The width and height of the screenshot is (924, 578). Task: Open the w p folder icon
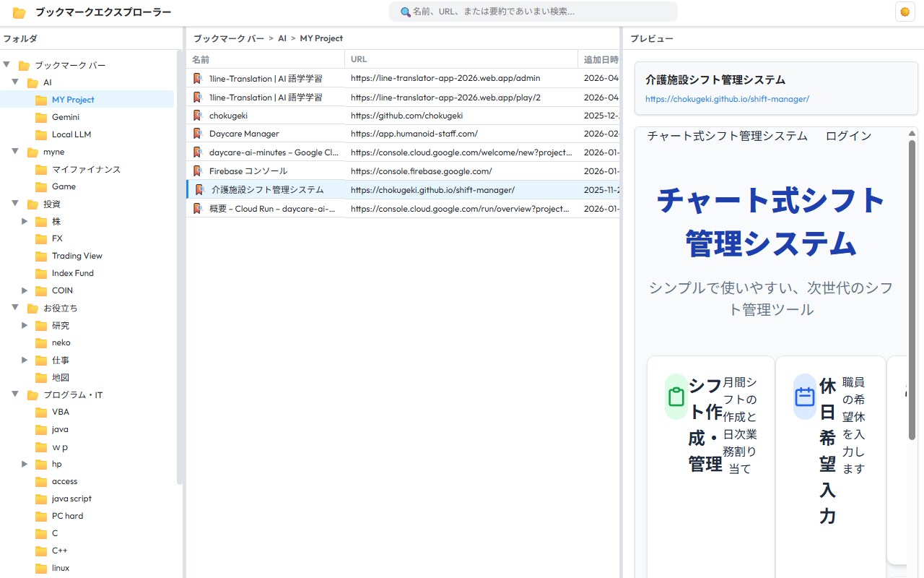pos(41,447)
